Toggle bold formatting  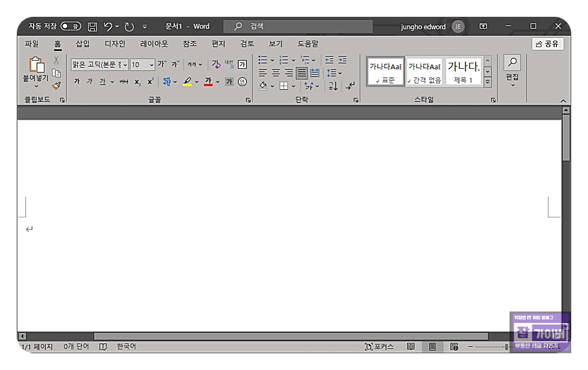tap(77, 81)
